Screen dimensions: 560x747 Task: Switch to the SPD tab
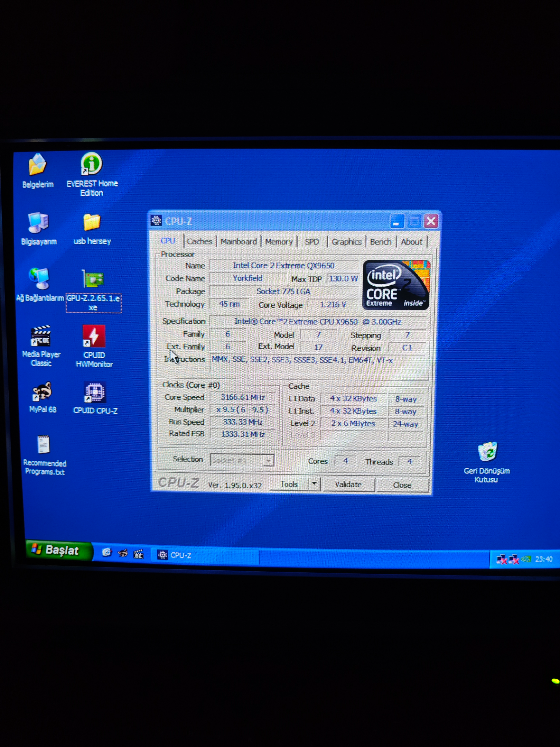coord(312,242)
